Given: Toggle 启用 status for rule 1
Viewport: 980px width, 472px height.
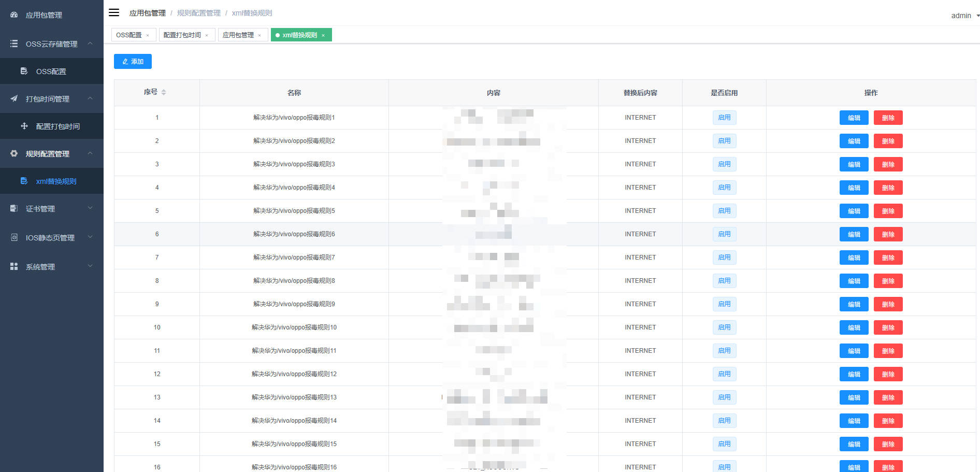Looking at the screenshot, I should [x=724, y=118].
